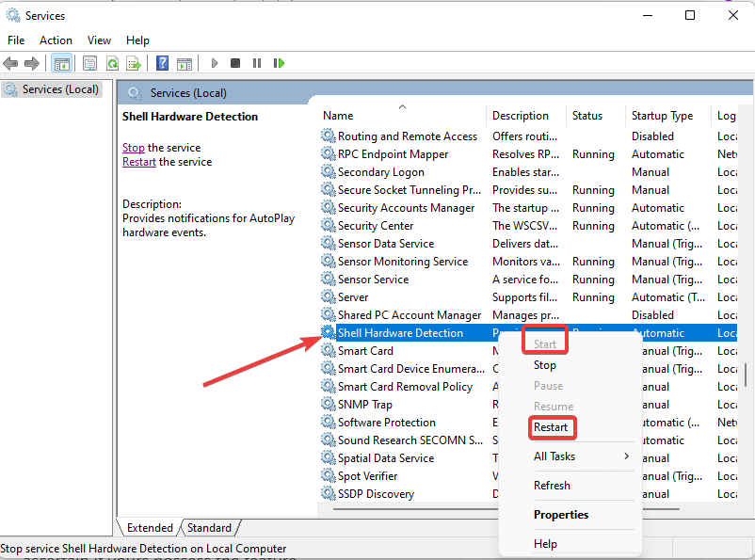Screen dimensions: 755x560
Task: Restart the service using the toolbar restart icon
Action: tap(280, 63)
